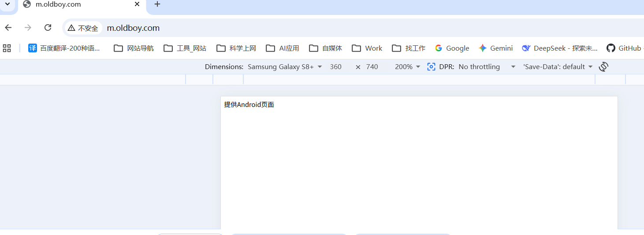
Task: Open the 自媒体 bookmark folder
Action: pyautogui.click(x=326, y=48)
